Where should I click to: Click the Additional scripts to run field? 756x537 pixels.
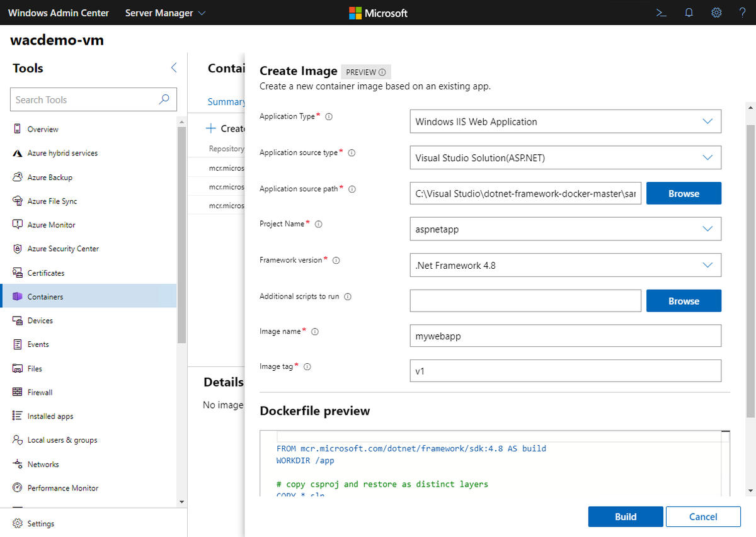(525, 301)
